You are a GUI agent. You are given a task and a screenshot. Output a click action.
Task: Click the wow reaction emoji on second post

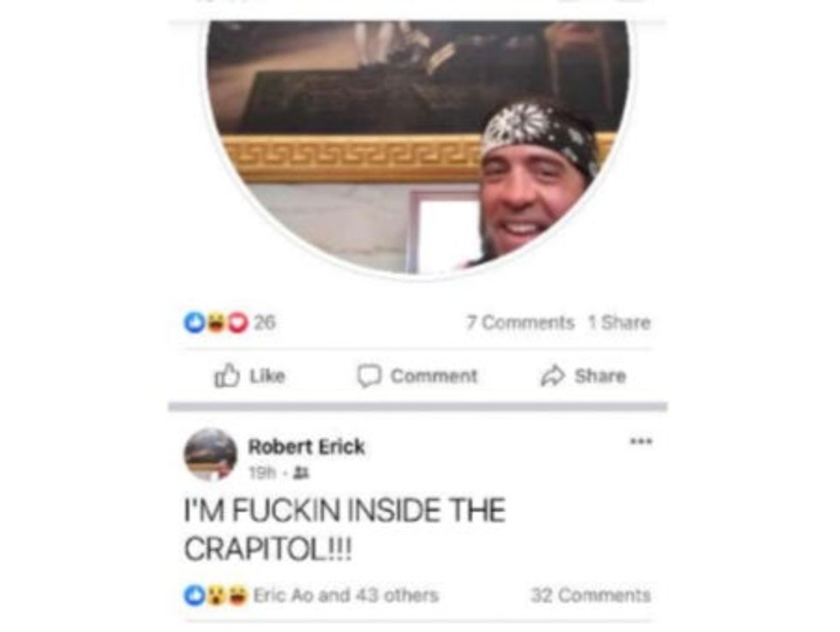(x=216, y=595)
